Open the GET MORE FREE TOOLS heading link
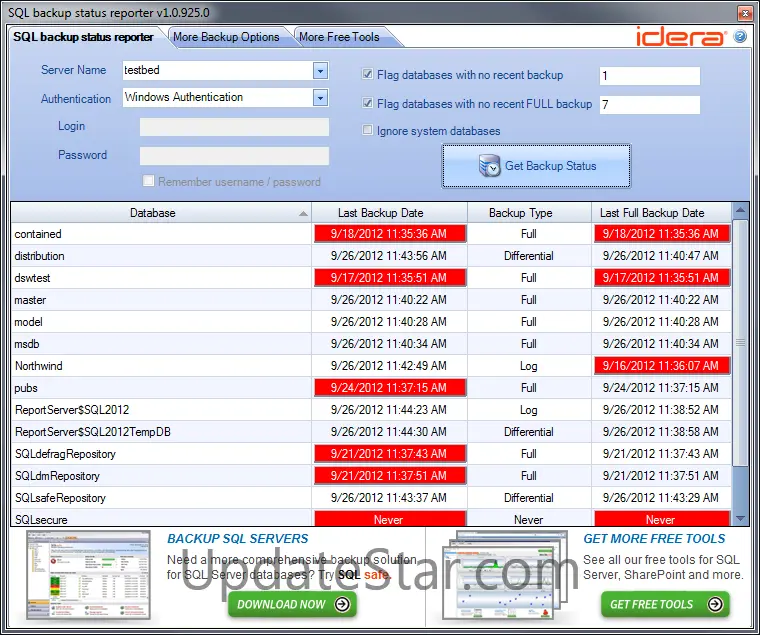The width and height of the screenshot is (760, 635). click(654, 539)
